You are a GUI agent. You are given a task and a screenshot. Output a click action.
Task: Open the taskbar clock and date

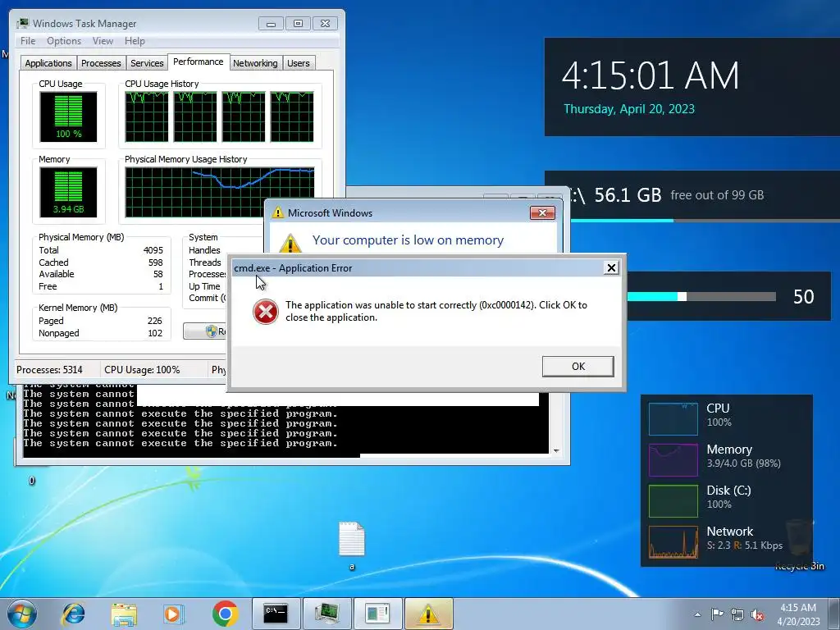(x=798, y=614)
